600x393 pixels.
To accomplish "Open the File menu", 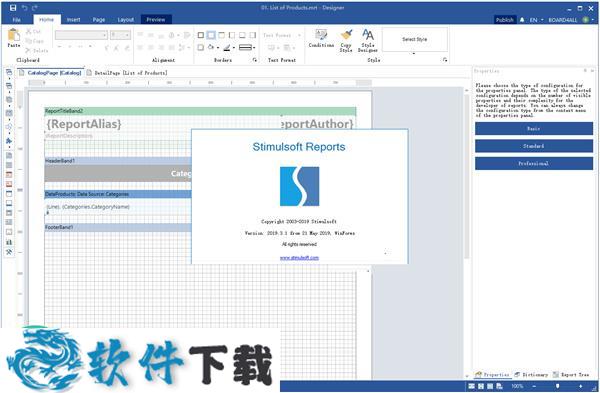I will (16, 20).
